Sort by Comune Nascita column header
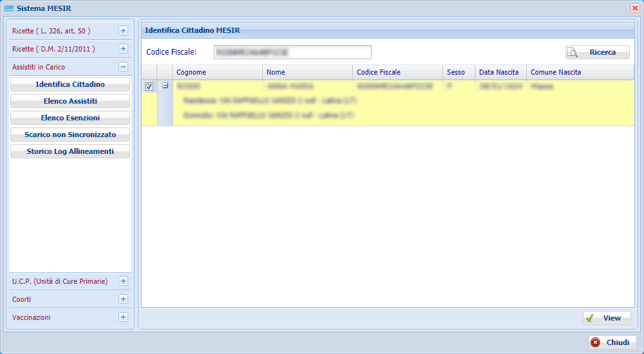The width and height of the screenshot is (644, 354). click(x=580, y=72)
